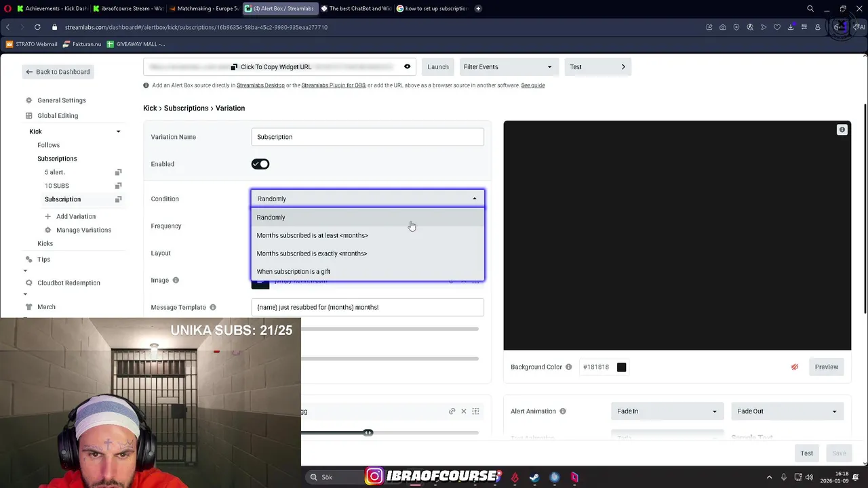Click the browser reload icon
This screenshot has height=488, width=868.
pyautogui.click(x=37, y=27)
